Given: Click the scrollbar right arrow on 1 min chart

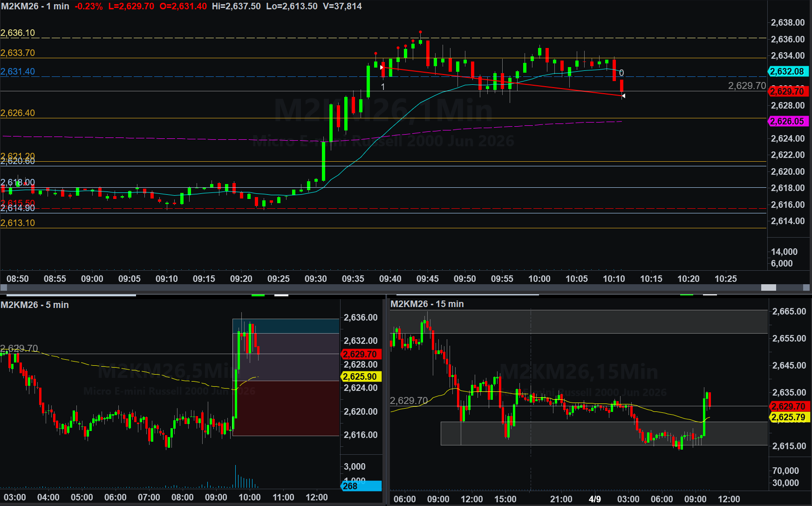Looking at the screenshot, I should pyautogui.click(x=806, y=288).
